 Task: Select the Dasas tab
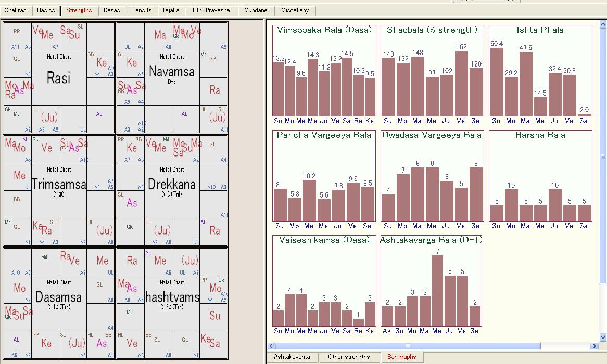[111, 10]
